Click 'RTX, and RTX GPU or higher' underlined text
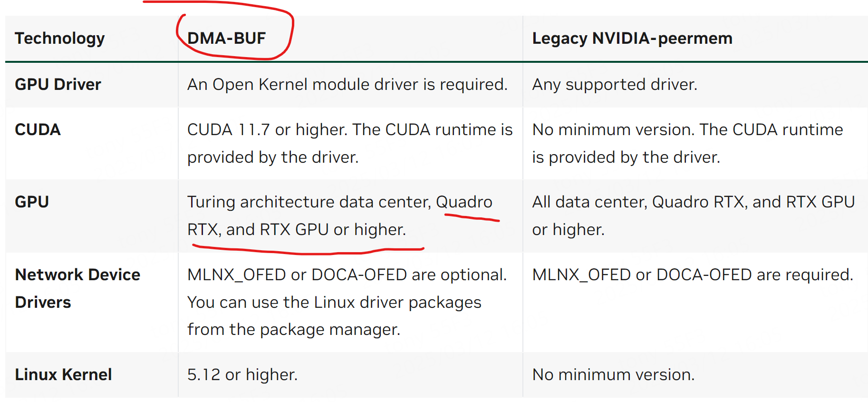The image size is (868, 402). 297,230
